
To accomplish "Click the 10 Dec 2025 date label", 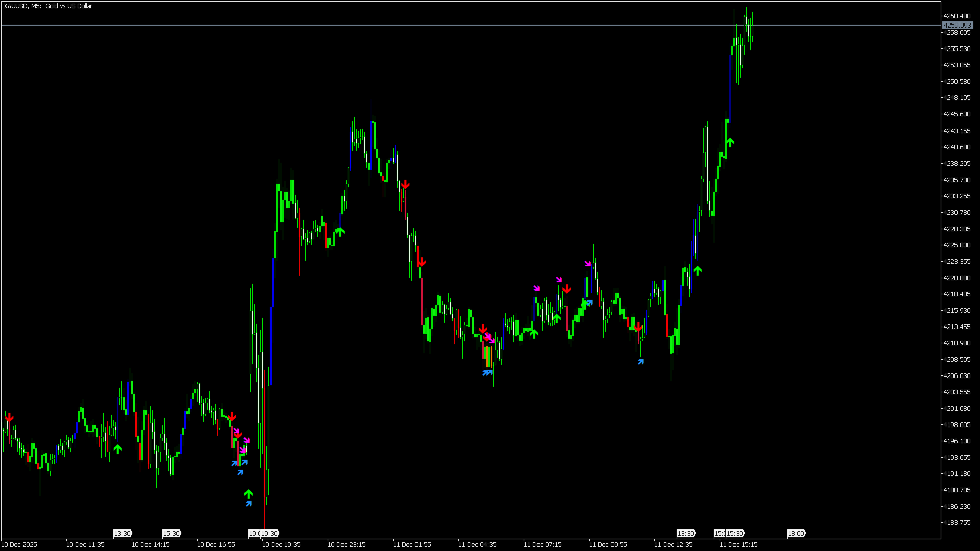I will [x=19, y=544].
